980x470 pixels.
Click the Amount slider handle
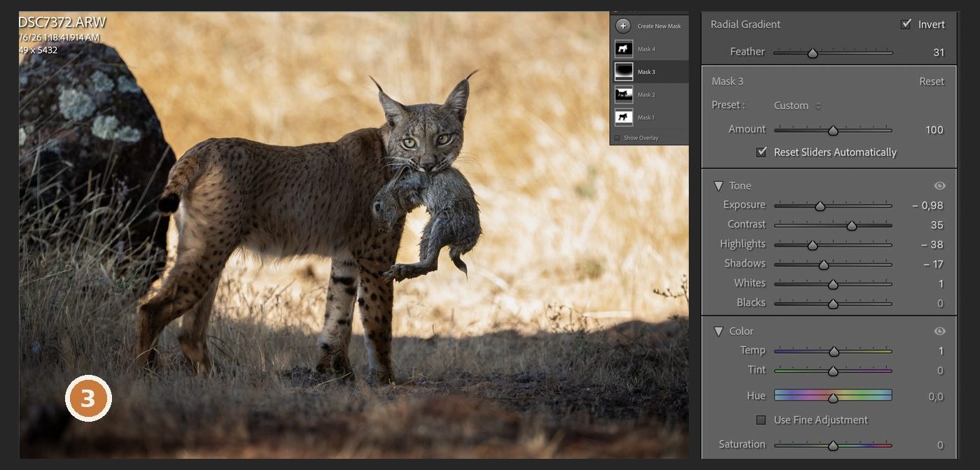(x=833, y=130)
